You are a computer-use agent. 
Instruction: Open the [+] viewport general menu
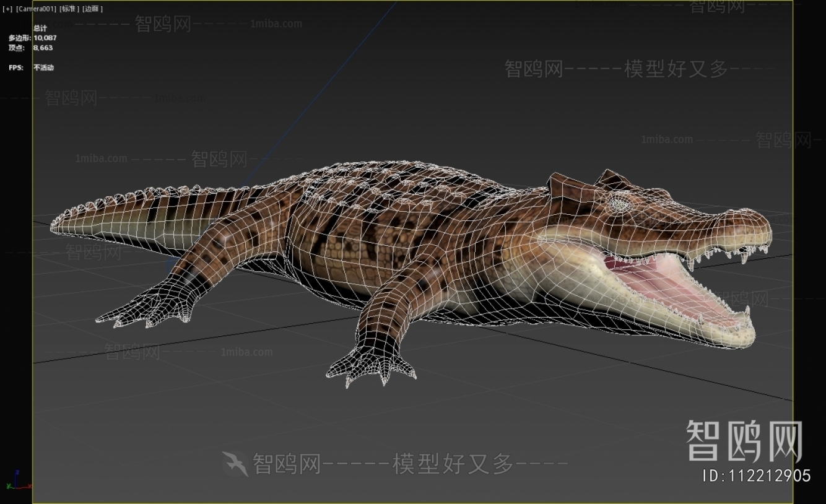[8, 9]
